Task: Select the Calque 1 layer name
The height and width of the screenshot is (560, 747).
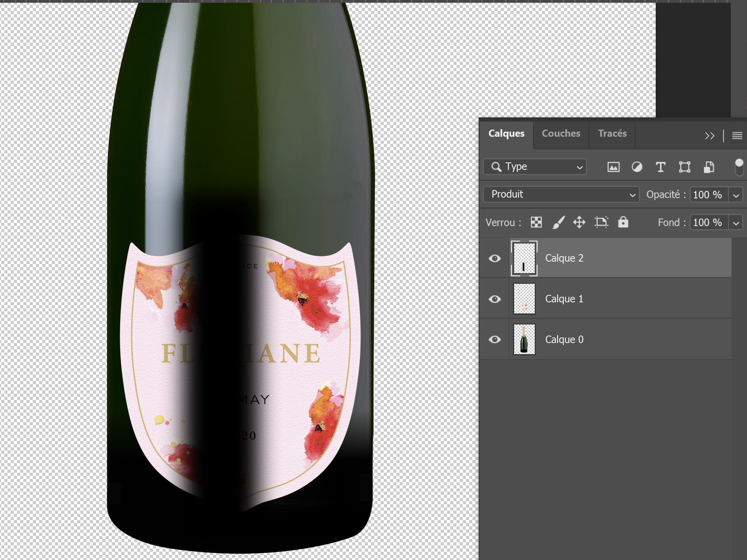Action: tap(564, 299)
